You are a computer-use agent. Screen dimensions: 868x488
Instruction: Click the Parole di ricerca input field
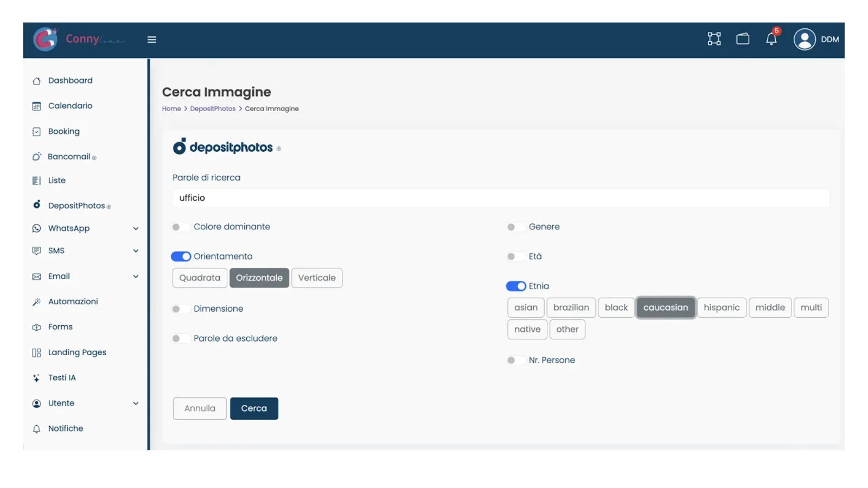[x=501, y=198]
